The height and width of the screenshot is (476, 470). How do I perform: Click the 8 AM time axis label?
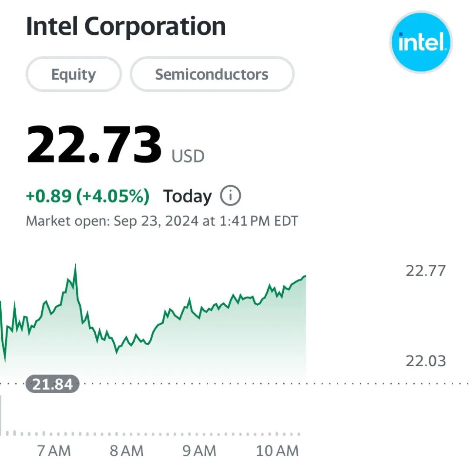pyautogui.click(x=126, y=451)
